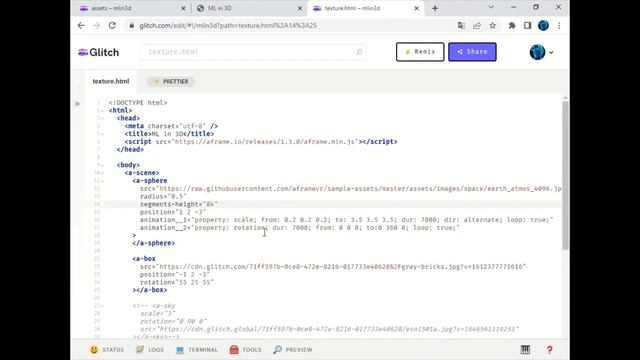Collapse the html tag fold arrow

coord(102,111)
